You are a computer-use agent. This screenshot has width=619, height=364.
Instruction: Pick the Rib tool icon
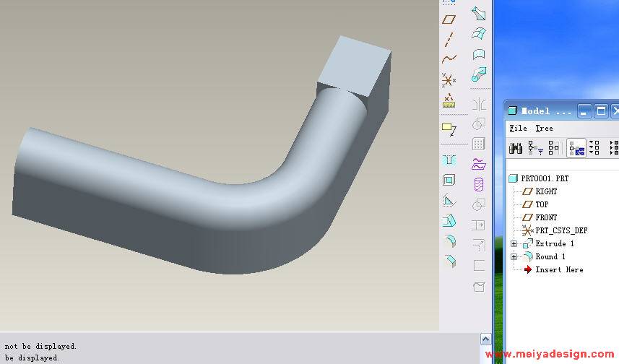click(x=449, y=201)
